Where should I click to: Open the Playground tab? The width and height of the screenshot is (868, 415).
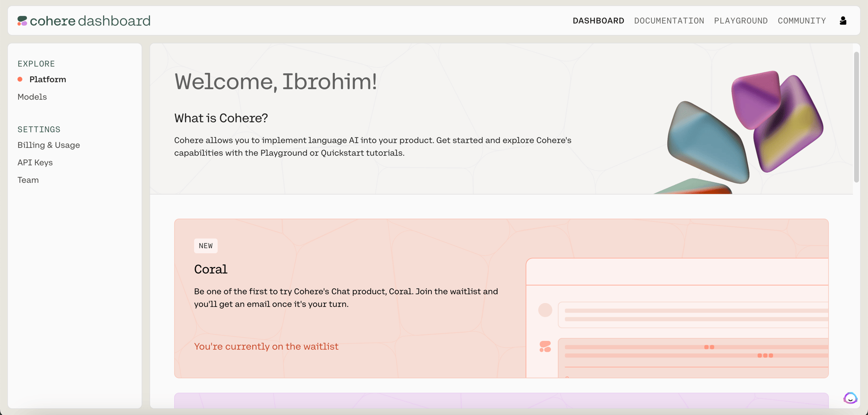pyautogui.click(x=741, y=21)
